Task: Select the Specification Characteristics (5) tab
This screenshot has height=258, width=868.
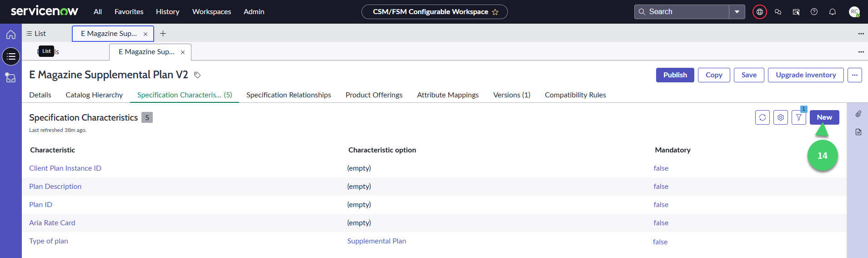Action: [185, 95]
